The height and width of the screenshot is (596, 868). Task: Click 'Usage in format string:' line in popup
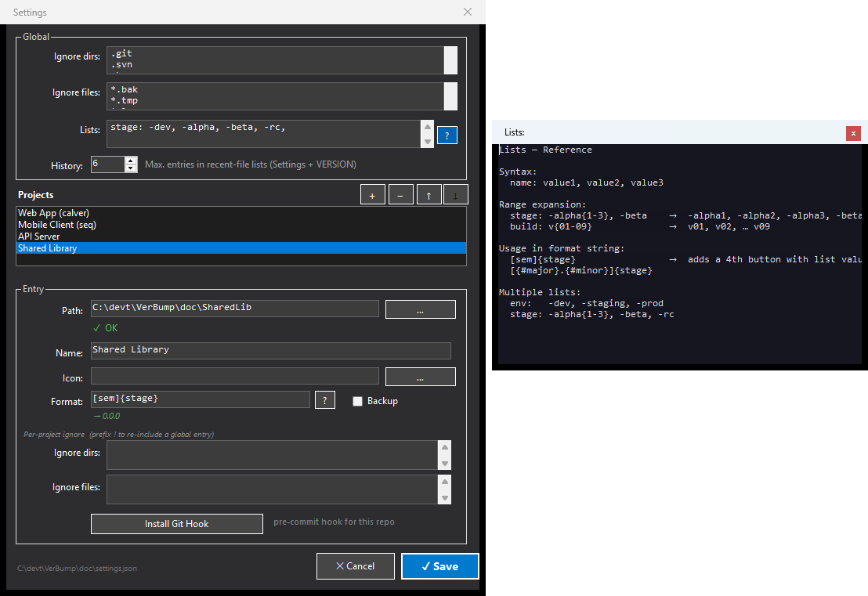(x=562, y=248)
